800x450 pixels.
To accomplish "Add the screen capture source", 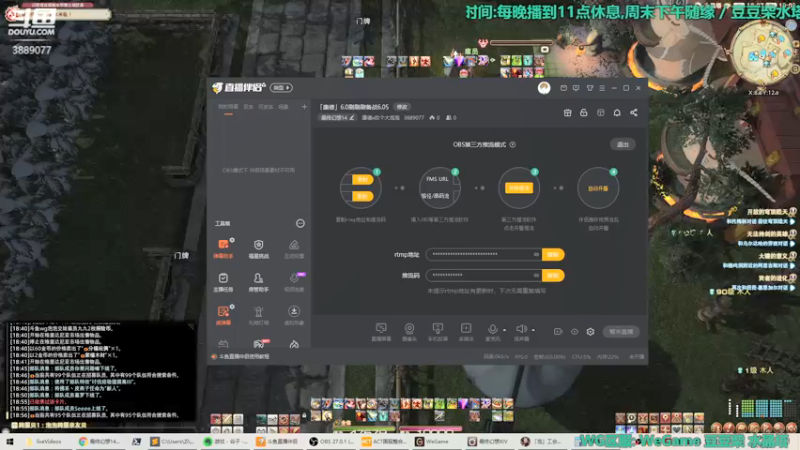I will 381,332.
